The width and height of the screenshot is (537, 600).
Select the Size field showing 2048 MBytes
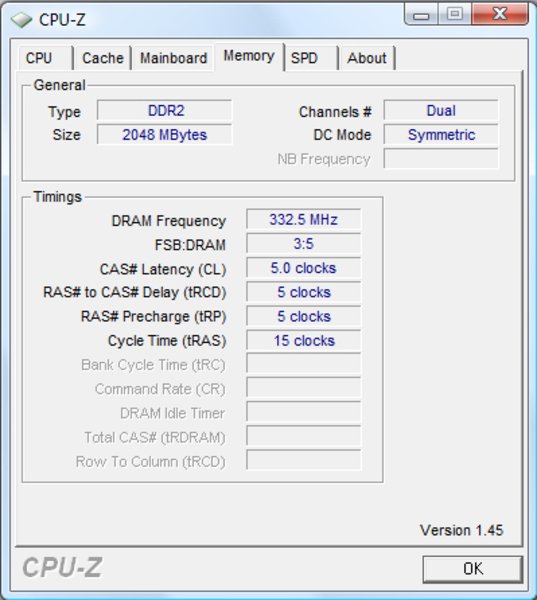(x=165, y=135)
